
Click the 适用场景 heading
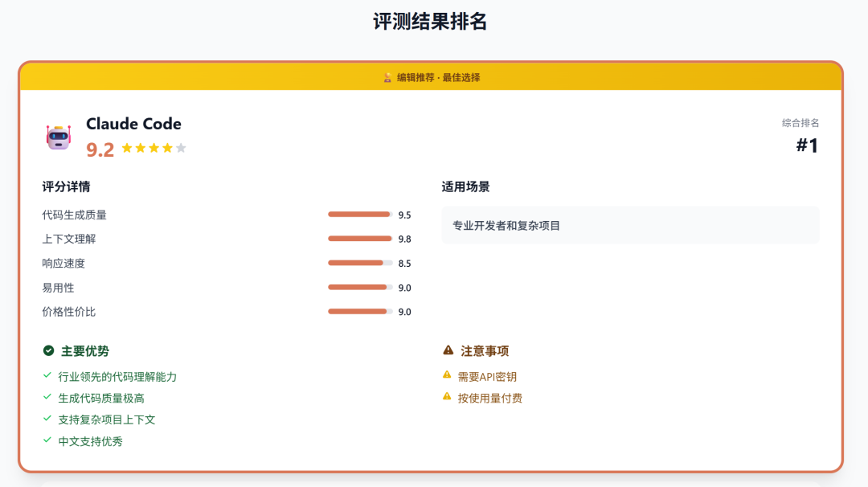pyautogui.click(x=465, y=187)
